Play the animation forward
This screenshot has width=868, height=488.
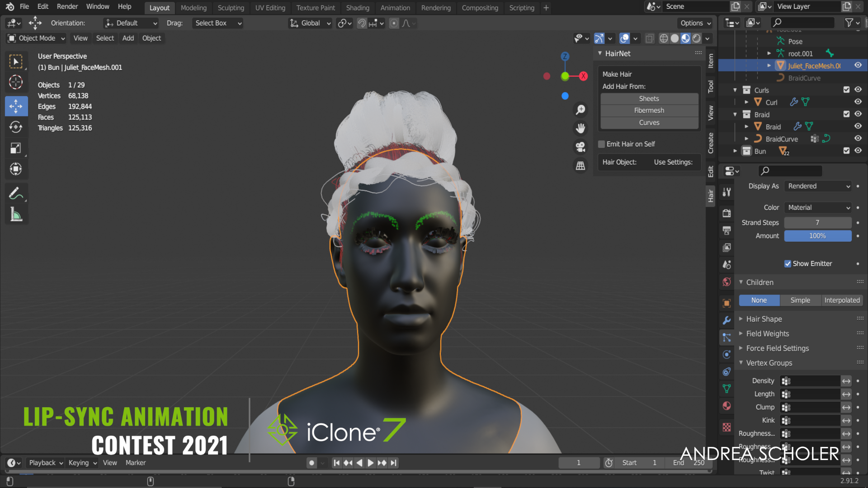tap(370, 463)
